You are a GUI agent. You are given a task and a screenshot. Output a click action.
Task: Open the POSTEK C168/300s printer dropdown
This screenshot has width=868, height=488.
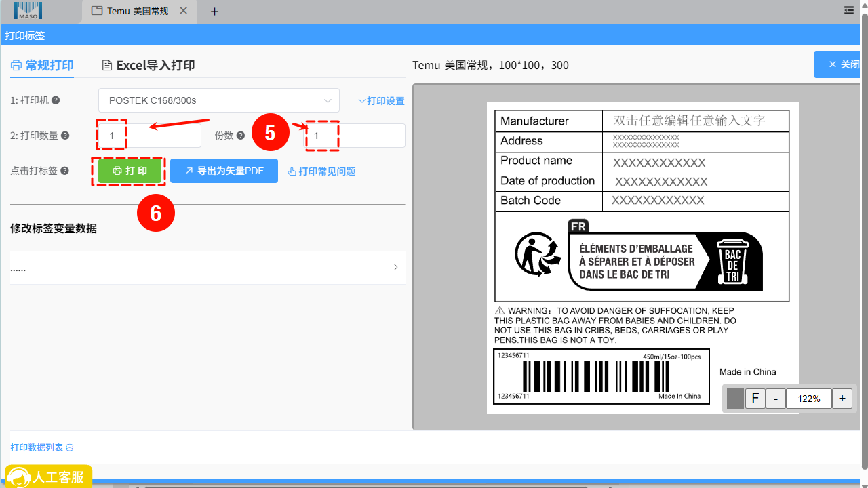219,100
